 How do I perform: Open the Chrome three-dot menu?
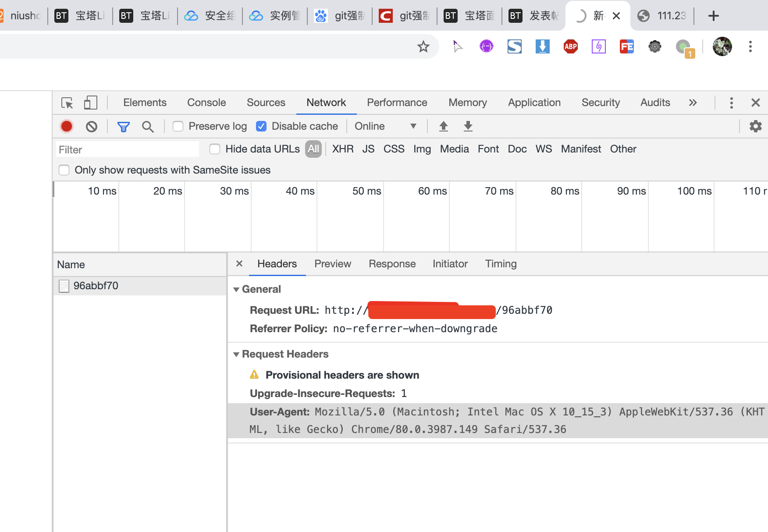(750, 46)
